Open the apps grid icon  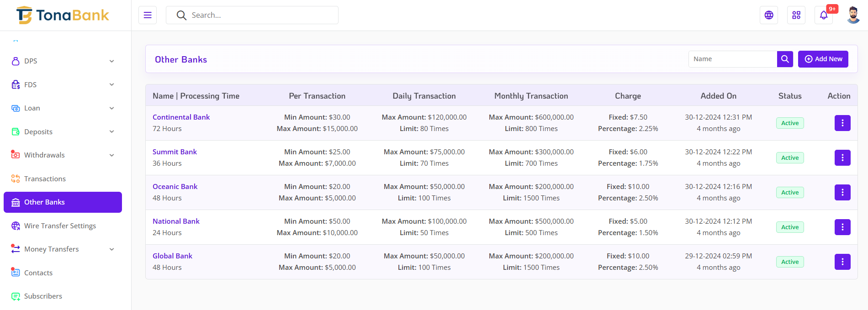[796, 15]
